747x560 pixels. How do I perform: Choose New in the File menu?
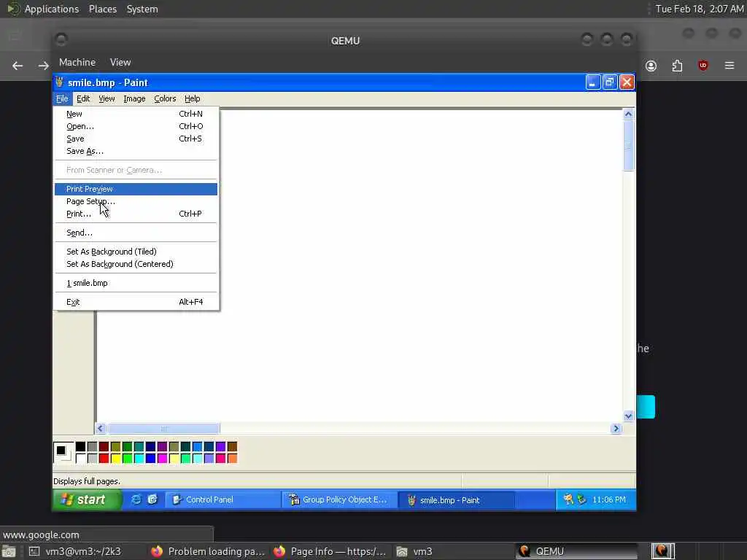point(136,114)
